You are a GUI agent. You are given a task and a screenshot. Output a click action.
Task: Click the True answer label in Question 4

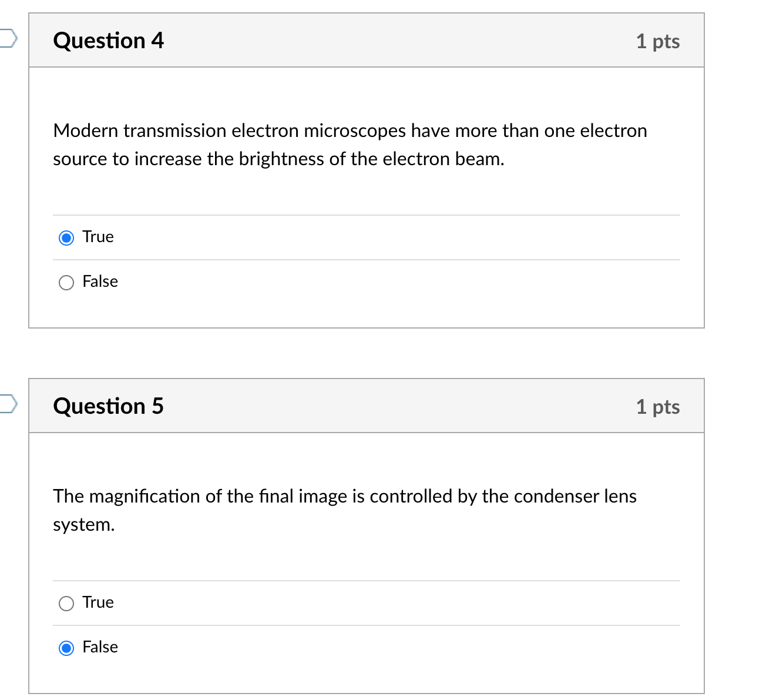tap(98, 237)
